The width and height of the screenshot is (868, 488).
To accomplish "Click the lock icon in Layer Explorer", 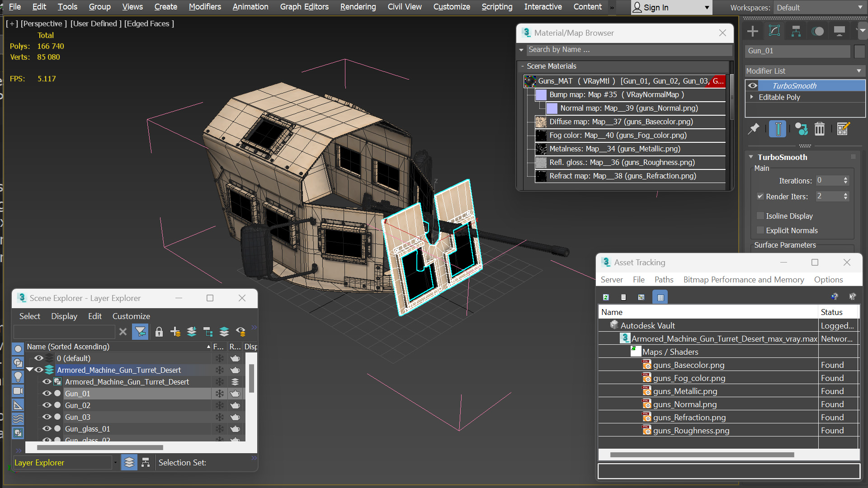I will [159, 332].
